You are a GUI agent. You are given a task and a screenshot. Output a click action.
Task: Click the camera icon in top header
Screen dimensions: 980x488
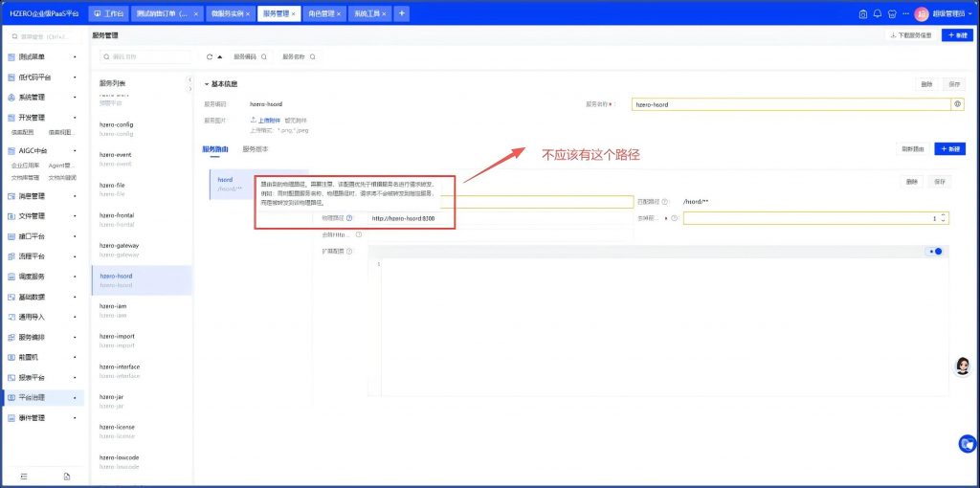[x=862, y=14]
